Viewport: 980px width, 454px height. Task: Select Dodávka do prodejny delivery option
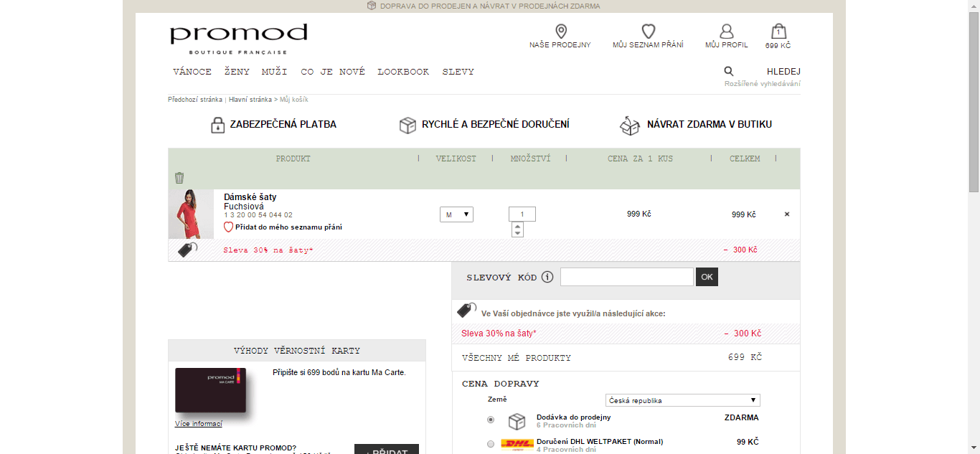click(491, 420)
